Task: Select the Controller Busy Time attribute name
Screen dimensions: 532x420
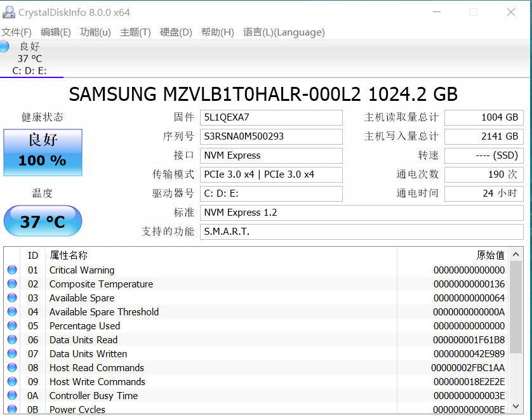Action: (94, 396)
